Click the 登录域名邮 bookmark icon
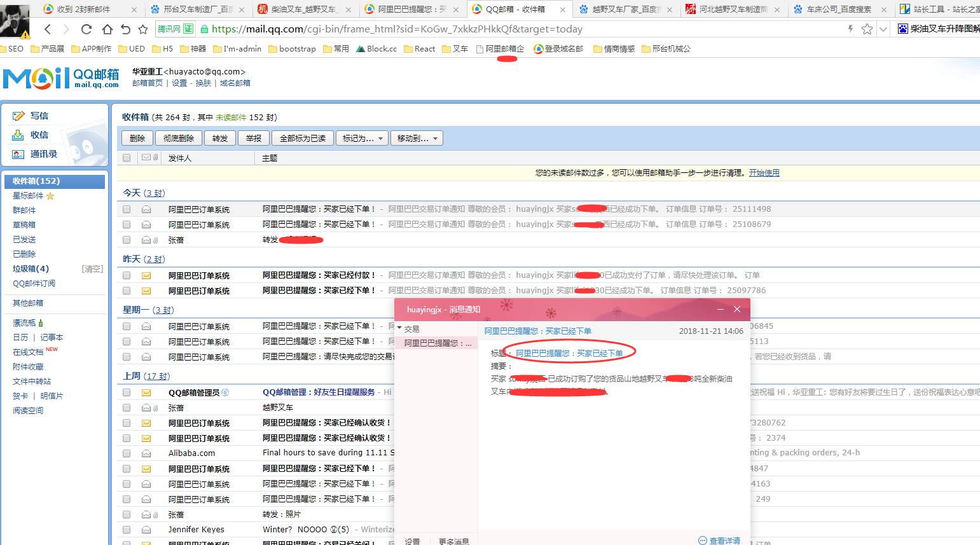 [x=539, y=48]
